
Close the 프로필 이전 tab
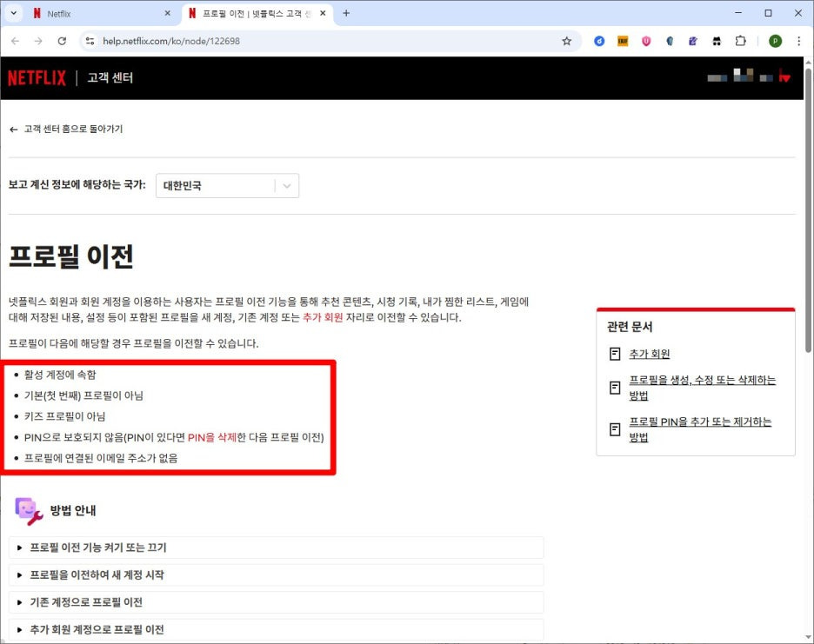[x=323, y=14]
